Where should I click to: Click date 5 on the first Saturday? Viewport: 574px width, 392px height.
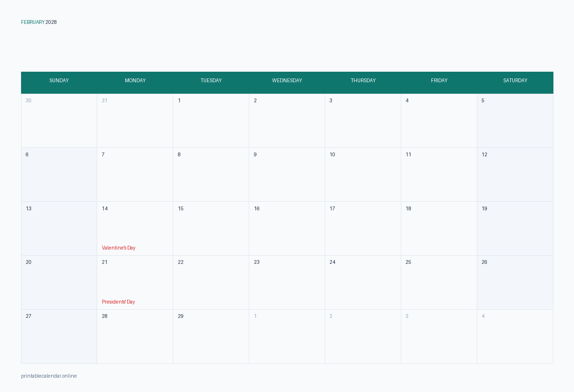[x=515, y=120]
